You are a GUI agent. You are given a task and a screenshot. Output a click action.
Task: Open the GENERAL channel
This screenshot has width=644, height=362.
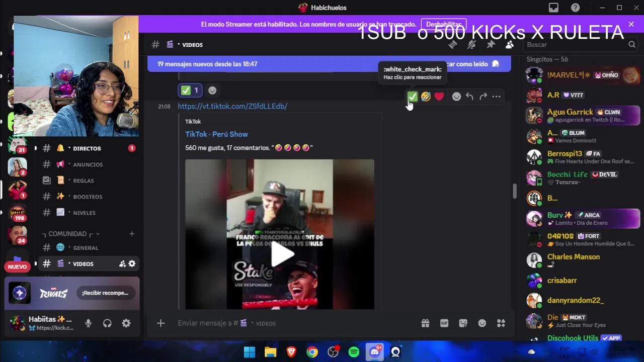tap(87, 248)
